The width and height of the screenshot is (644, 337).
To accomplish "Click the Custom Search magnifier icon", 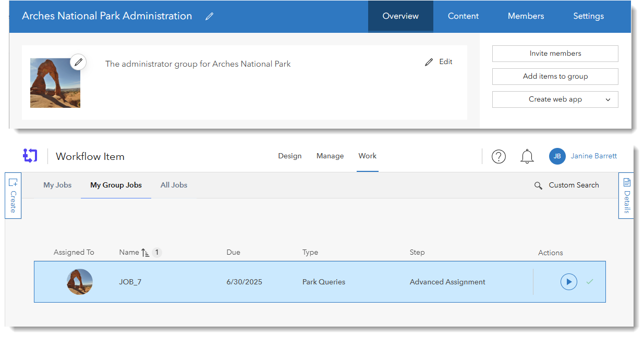I will click(x=538, y=185).
